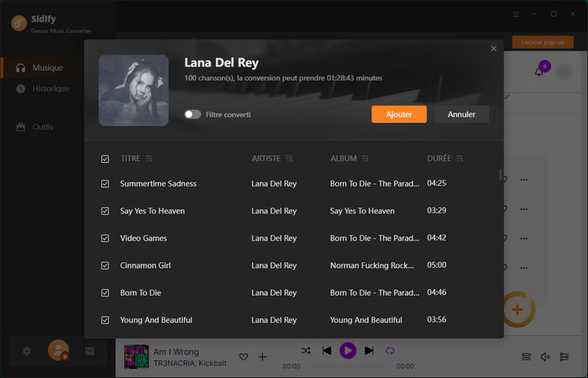Open the volume control
The height and width of the screenshot is (378, 588).
pos(545,357)
